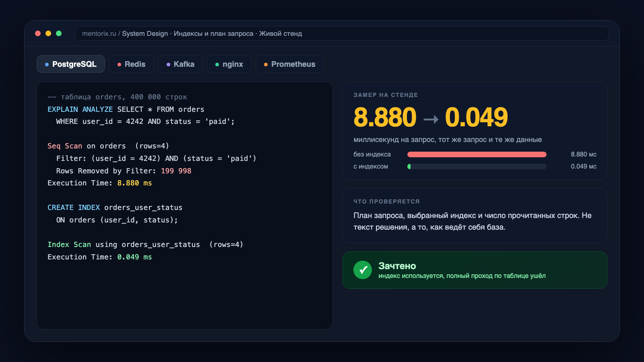The height and width of the screenshot is (362, 644).
Task: Click the 'Зачтено' status title
Action: click(397, 266)
